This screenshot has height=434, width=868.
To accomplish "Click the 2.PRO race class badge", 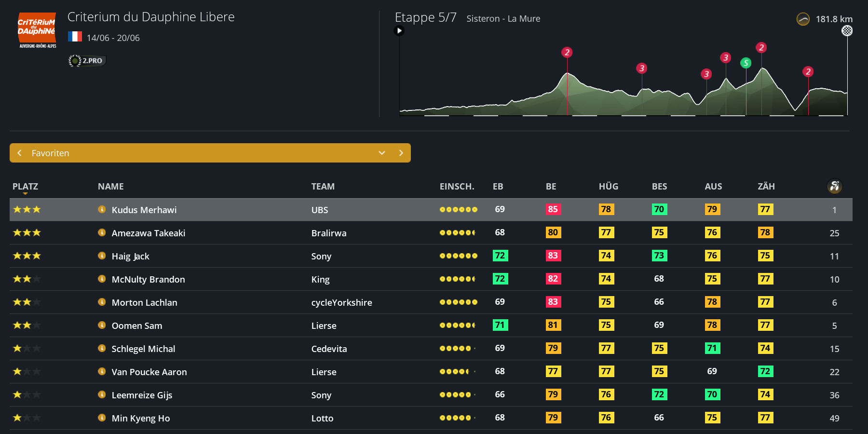I will coord(87,61).
